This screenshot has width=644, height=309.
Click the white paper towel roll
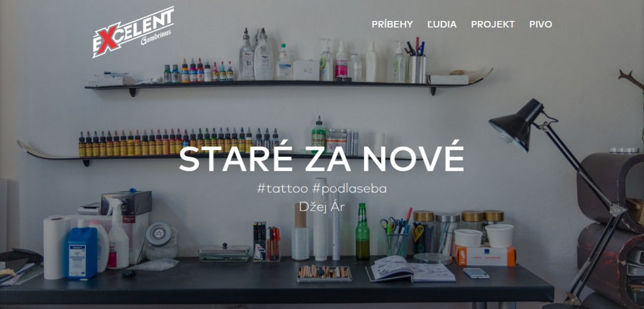click(x=56, y=247)
